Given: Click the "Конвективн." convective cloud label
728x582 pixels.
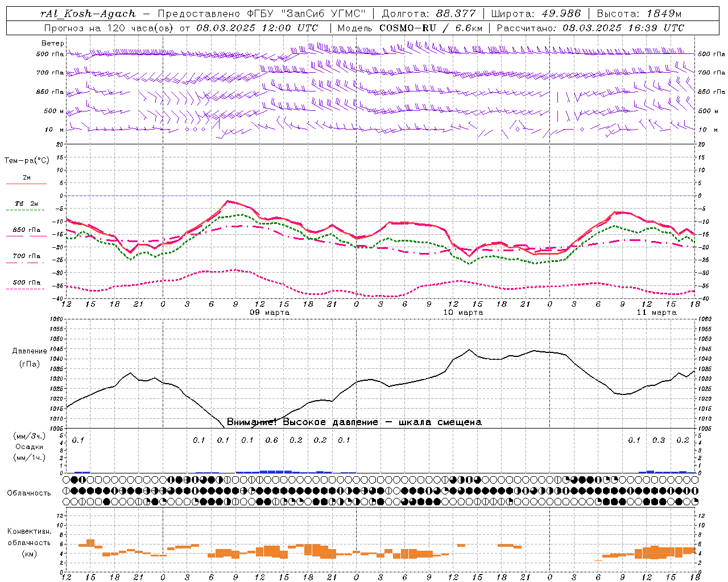Looking at the screenshot, I should coord(30,531).
